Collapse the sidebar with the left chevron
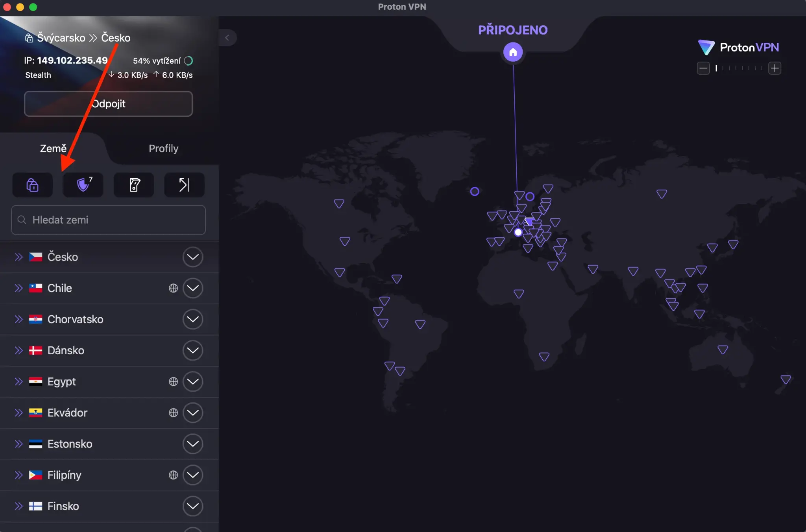The height and width of the screenshot is (532, 806). click(x=227, y=38)
